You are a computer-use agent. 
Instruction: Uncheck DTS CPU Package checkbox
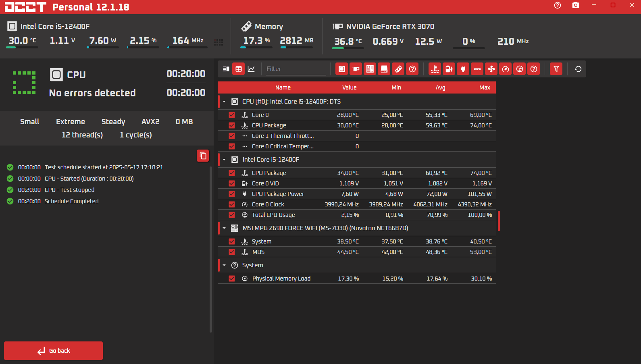pyautogui.click(x=232, y=125)
